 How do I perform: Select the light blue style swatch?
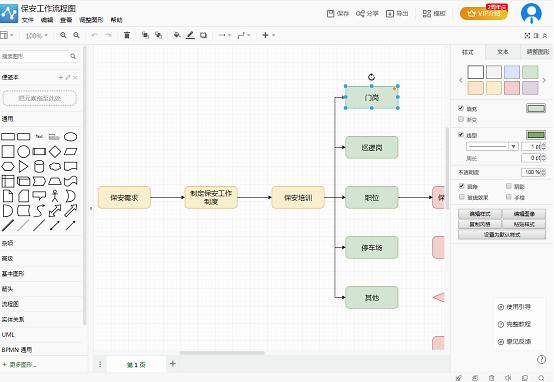(512, 72)
